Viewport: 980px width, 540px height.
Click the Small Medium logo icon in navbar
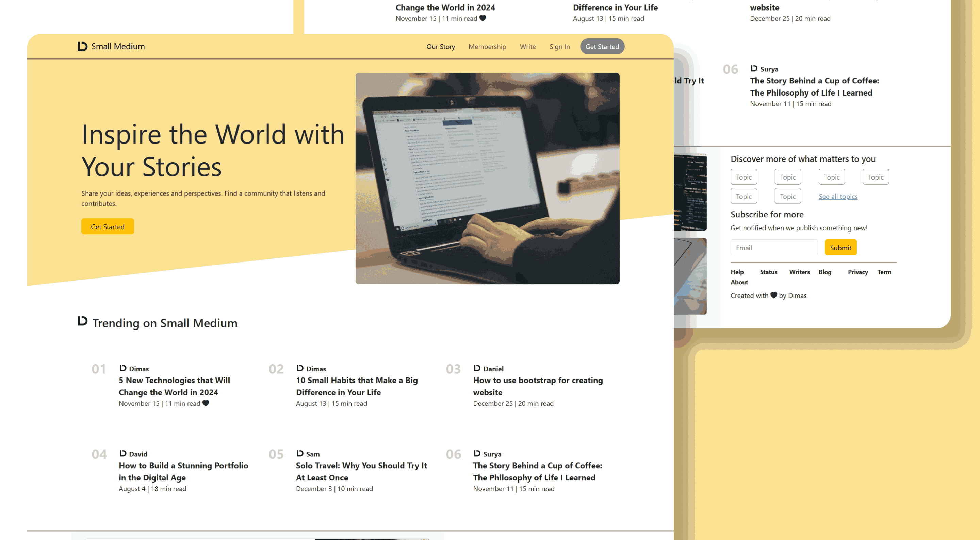click(x=82, y=46)
